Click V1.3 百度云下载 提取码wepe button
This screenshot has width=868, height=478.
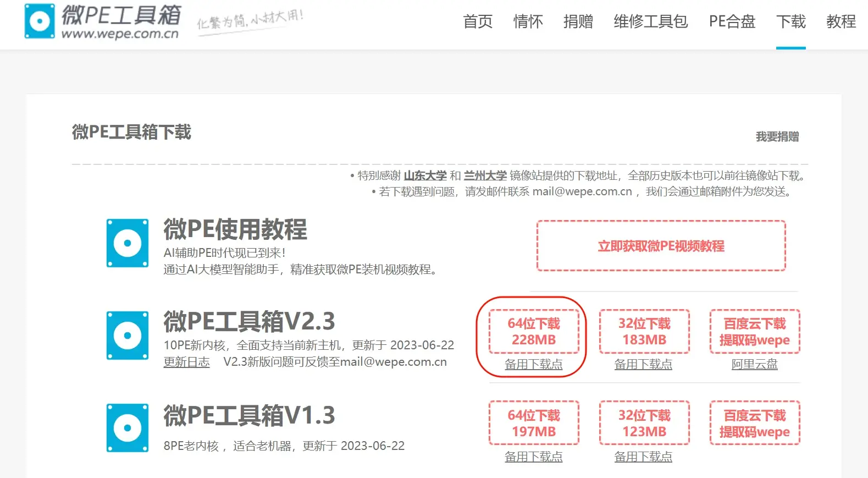pyautogui.click(x=755, y=423)
